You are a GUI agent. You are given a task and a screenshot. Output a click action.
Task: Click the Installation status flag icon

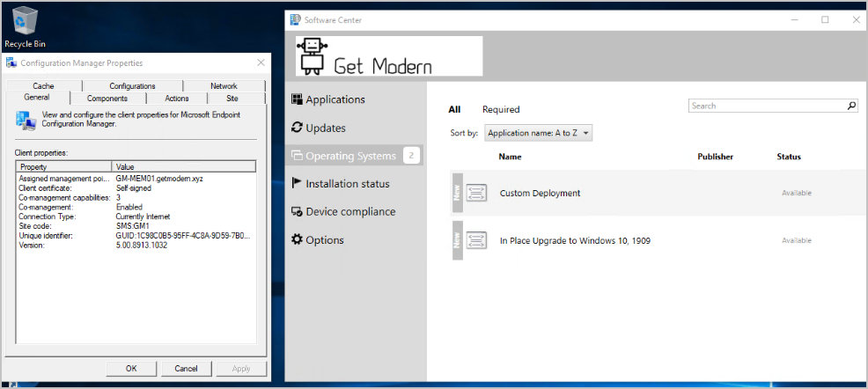297,184
